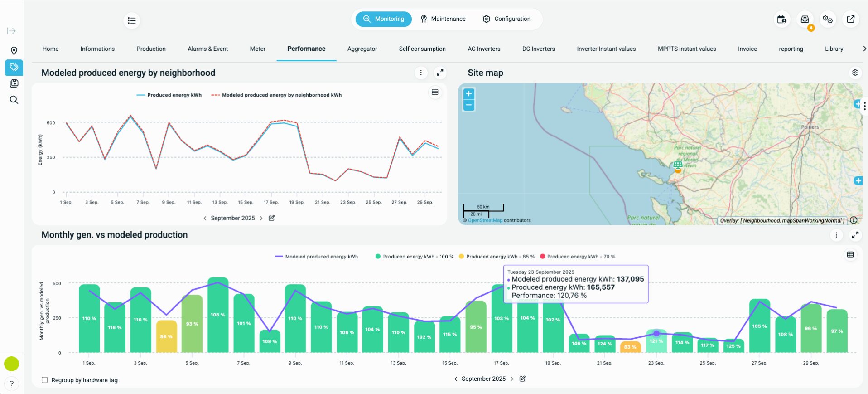Screen dimensions: 868x394
Task: Expand the Modeled produced energy chart fullscreen
Action: 439,73
